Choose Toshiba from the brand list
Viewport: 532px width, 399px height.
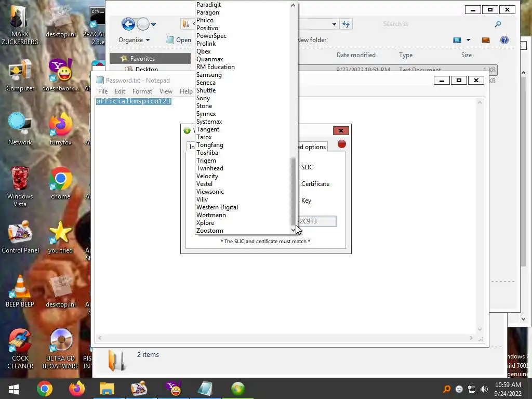click(x=207, y=153)
